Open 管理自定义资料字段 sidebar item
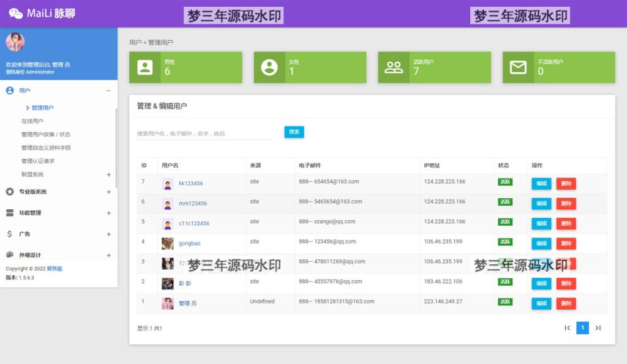Viewport: 627px width, 364px height. click(x=46, y=148)
